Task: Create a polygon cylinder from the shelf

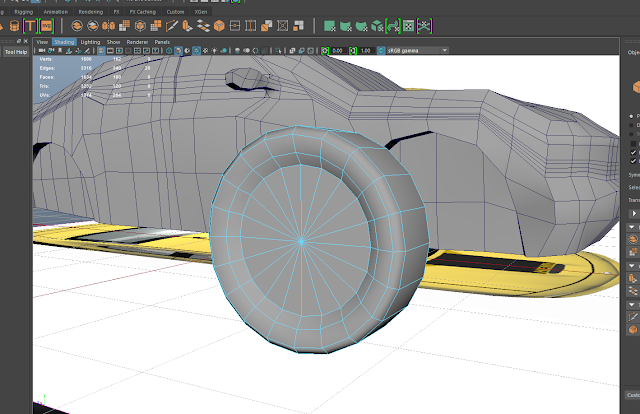Action: [14, 27]
